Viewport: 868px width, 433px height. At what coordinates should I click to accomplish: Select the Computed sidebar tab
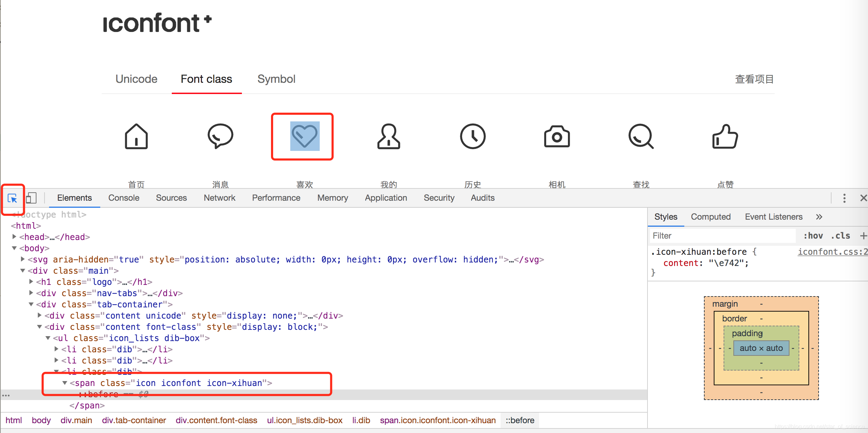711,217
